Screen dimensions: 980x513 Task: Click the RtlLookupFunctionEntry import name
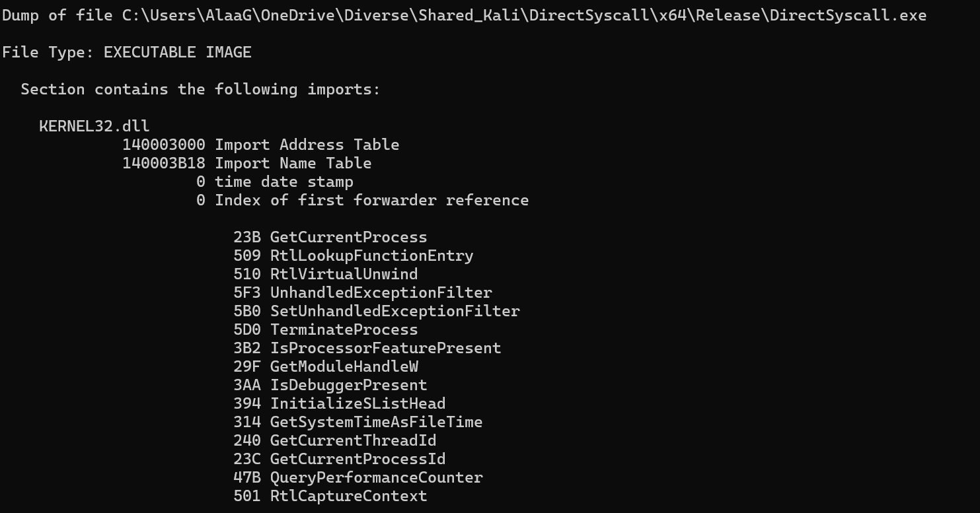(x=371, y=256)
